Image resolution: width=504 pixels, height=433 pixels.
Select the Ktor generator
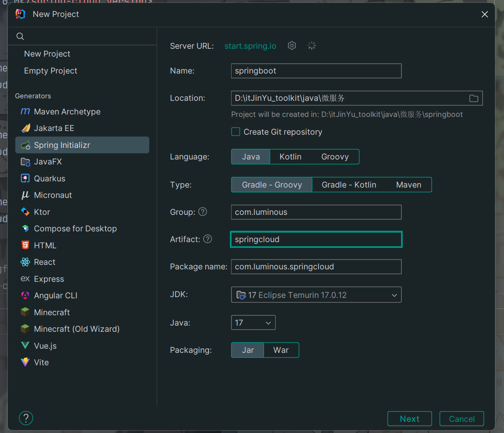click(42, 212)
